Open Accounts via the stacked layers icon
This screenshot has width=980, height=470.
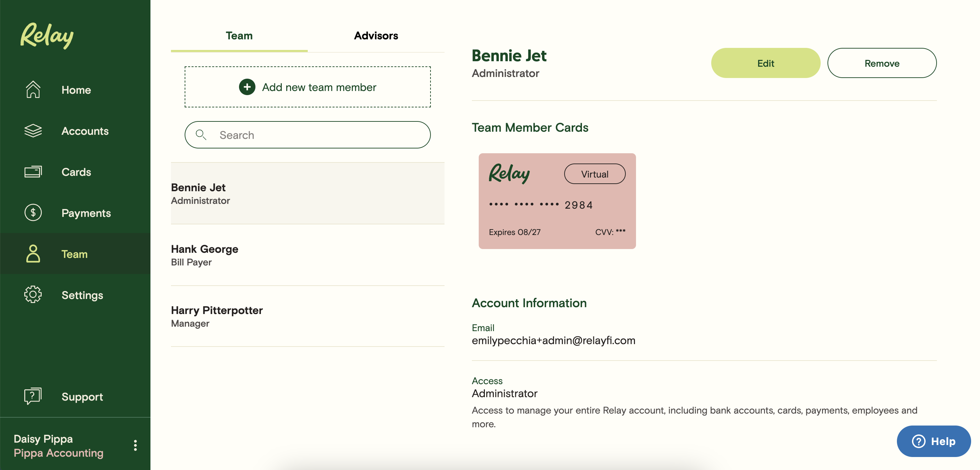coord(33,131)
